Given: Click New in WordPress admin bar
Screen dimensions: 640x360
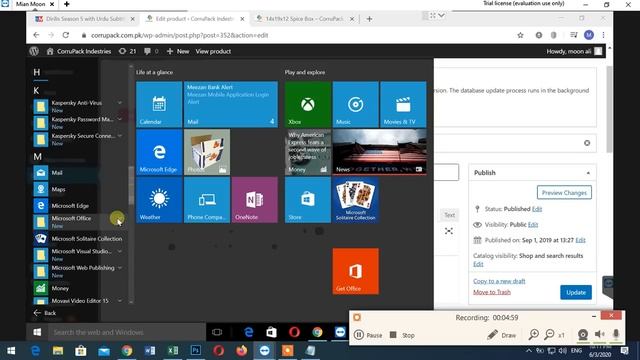Looking at the screenshot, I should click(x=178, y=51).
